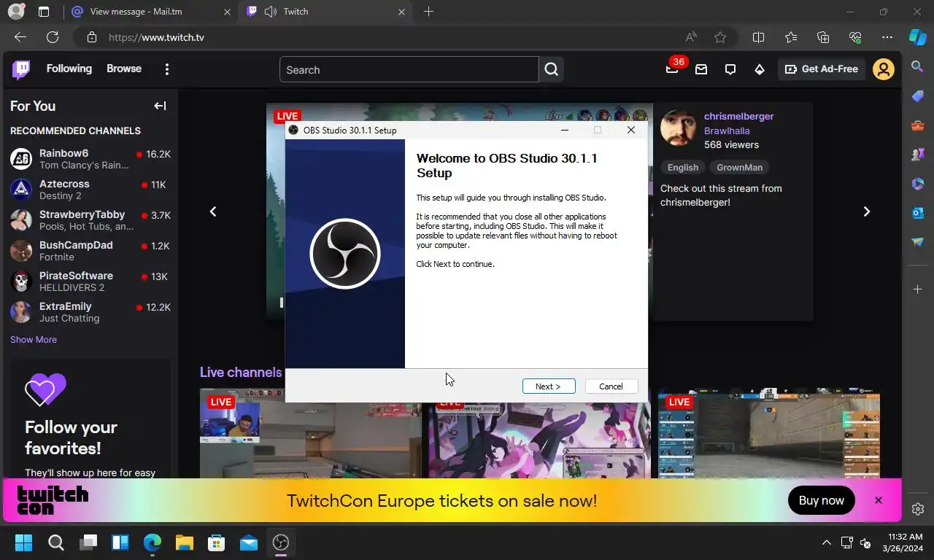Switch to View message - Mail.tm tab
This screenshot has width=934, height=560.
coord(152,12)
